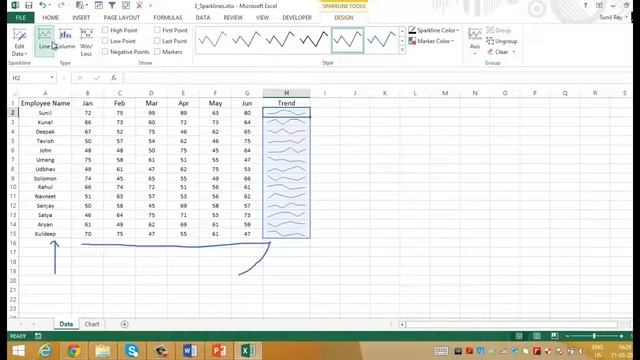This screenshot has height=360, width=640.
Task: Click the macro record icon in status bar
Action: pyautogui.click(x=38, y=336)
